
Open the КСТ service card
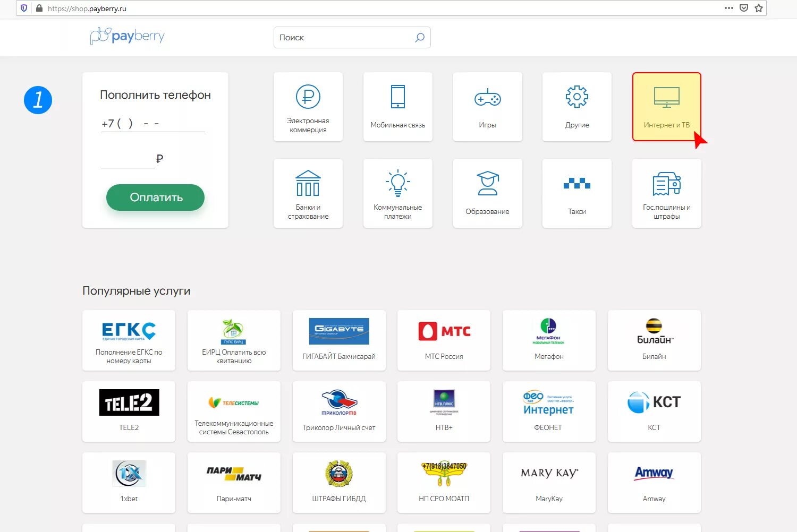pyautogui.click(x=654, y=411)
